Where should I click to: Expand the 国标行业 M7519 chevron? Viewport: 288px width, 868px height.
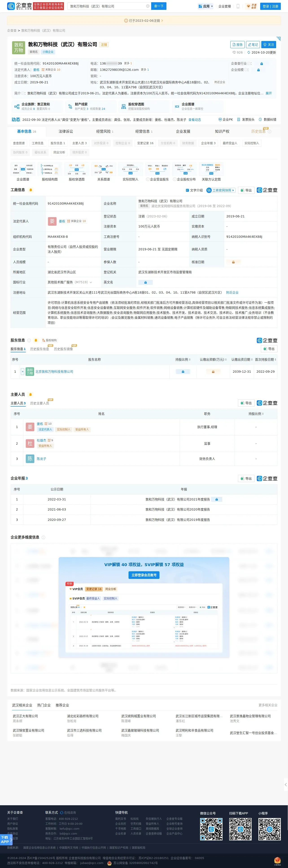click(x=91, y=282)
